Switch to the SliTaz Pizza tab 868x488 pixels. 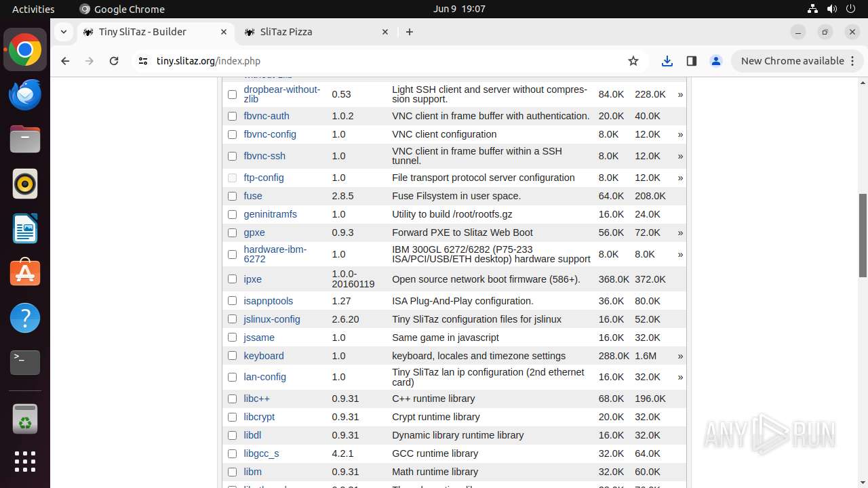(316, 32)
